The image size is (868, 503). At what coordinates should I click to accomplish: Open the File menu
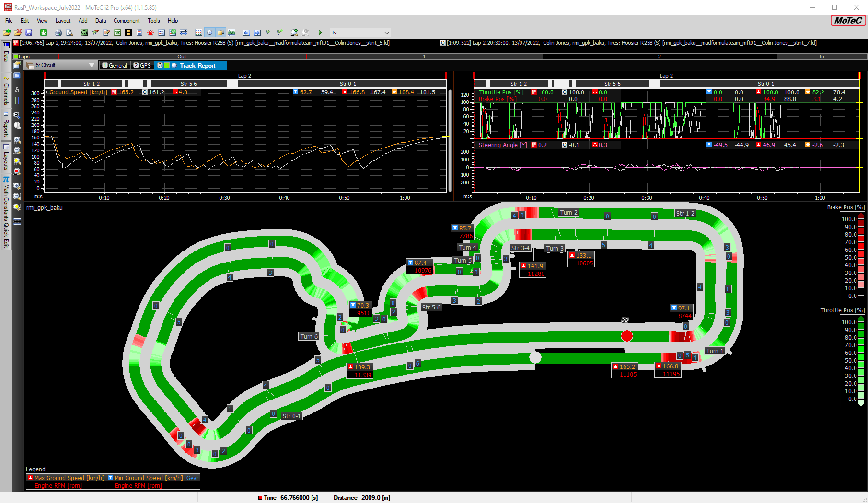tap(9, 21)
